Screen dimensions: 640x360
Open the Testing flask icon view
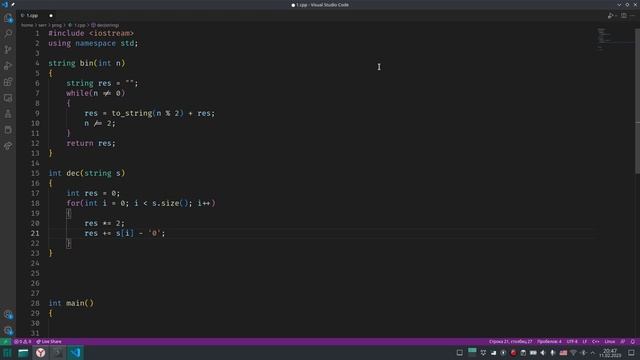pos(8,114)
